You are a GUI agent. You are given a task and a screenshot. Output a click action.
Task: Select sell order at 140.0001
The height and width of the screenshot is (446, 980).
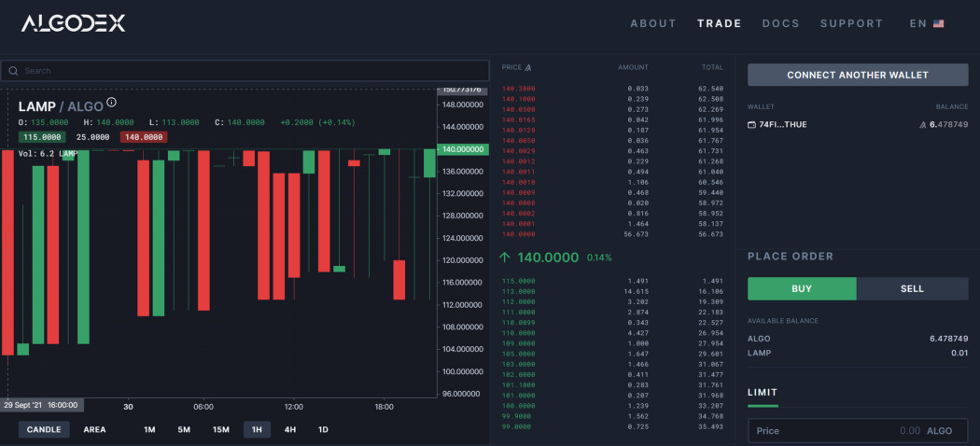pos(612,224)
